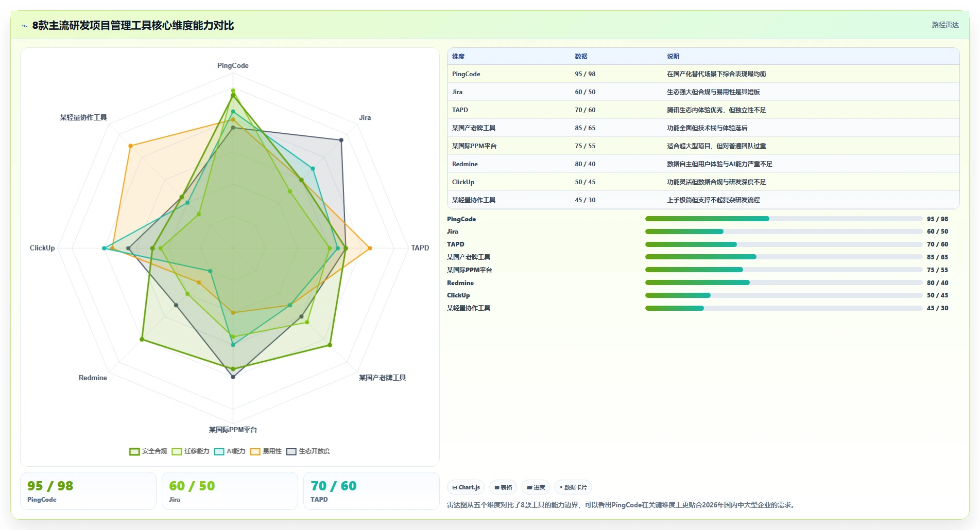Click the PingCode progress bar
The image size is (980, 530).
784,219
